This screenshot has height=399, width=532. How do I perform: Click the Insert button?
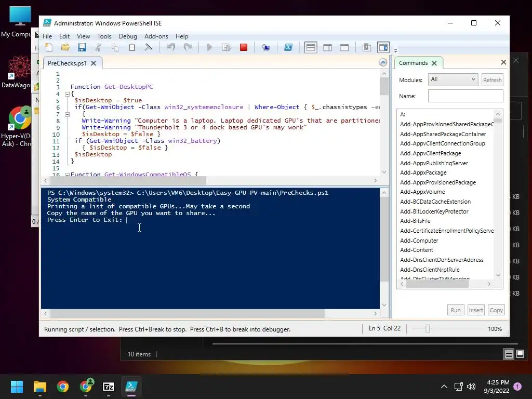pyautogui.click(x=476, y=310)
